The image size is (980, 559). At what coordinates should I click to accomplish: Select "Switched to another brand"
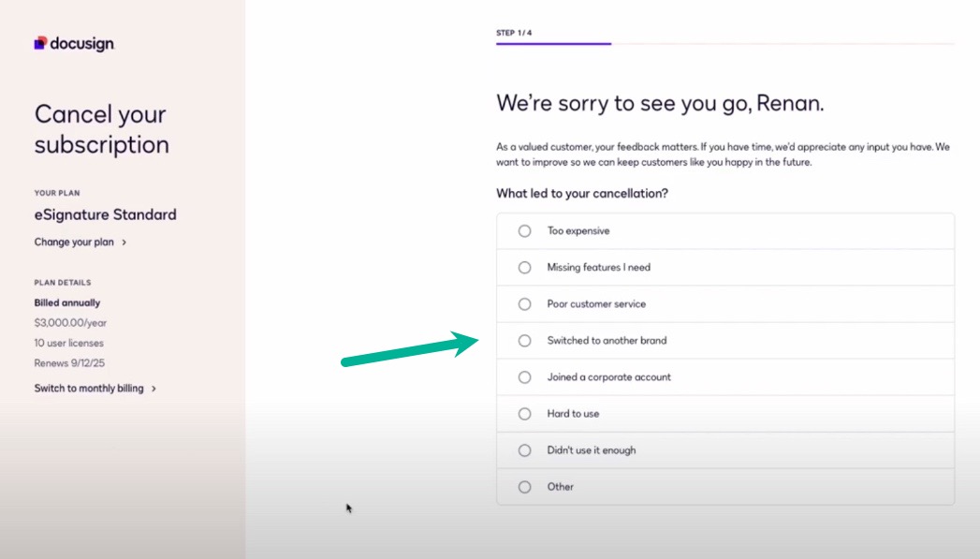(524, 340)
